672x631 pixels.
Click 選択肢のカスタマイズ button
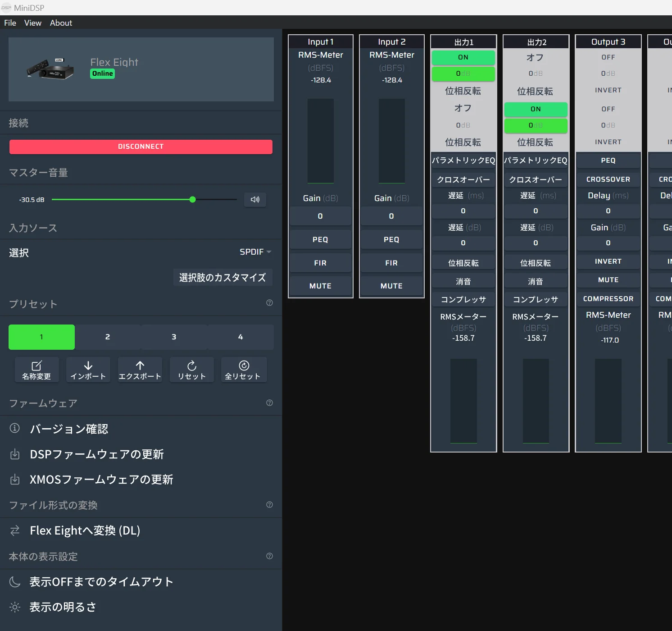tap(222, 278)
